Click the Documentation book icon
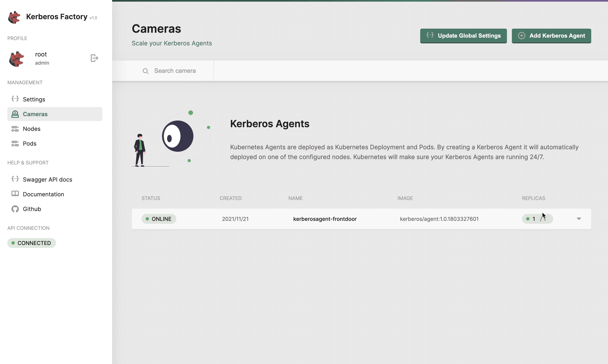Image resolution: width=608 pixels, height=364 pixels. tap(15, 194)
